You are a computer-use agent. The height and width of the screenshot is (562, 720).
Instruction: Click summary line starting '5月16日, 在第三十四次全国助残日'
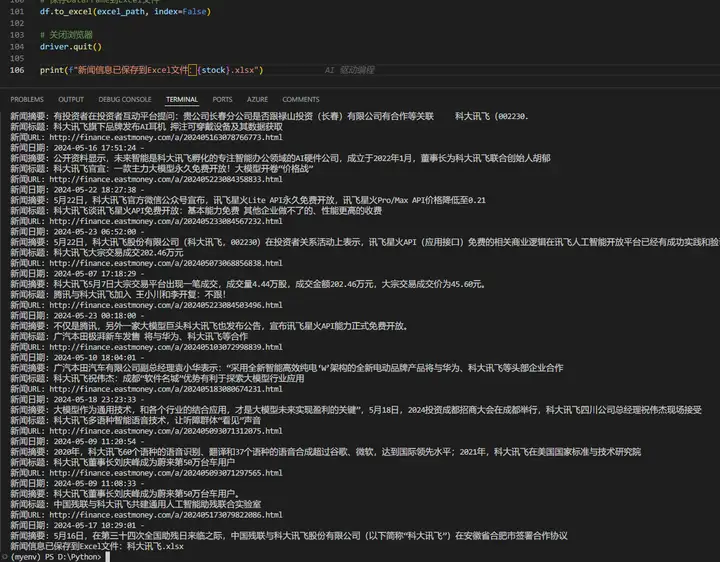tap(289, 536)
